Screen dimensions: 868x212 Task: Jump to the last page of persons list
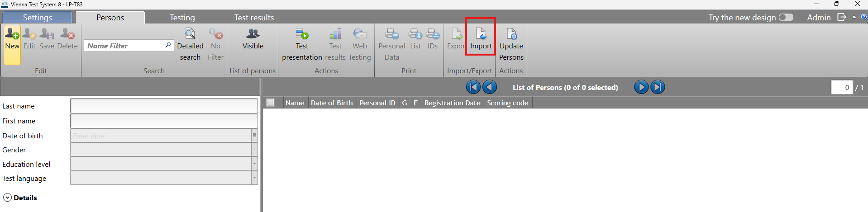[x=658, y=87]
